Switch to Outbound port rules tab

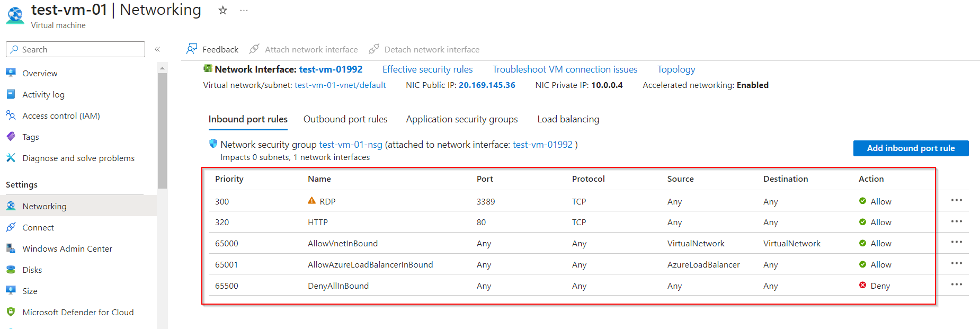(345, 119)
